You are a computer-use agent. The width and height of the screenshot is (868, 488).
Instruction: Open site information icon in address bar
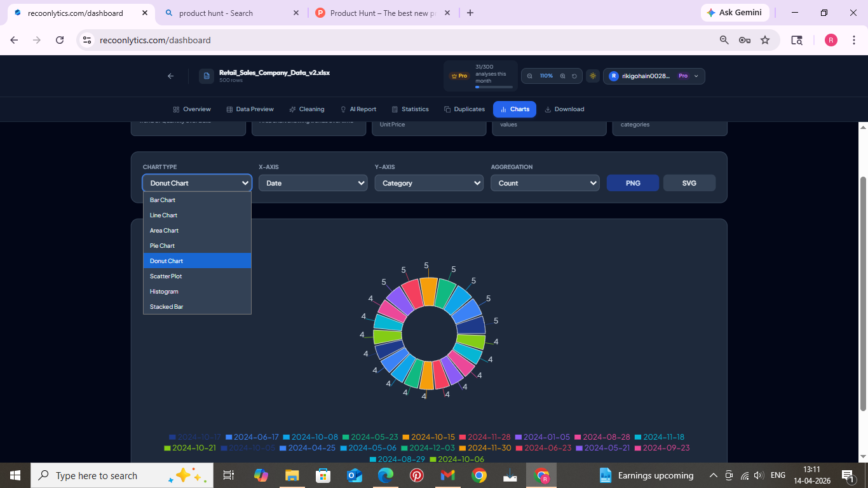point(88,40)
